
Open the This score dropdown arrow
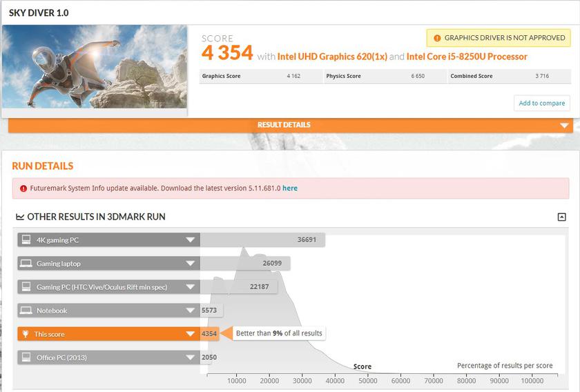coord(190,334)
